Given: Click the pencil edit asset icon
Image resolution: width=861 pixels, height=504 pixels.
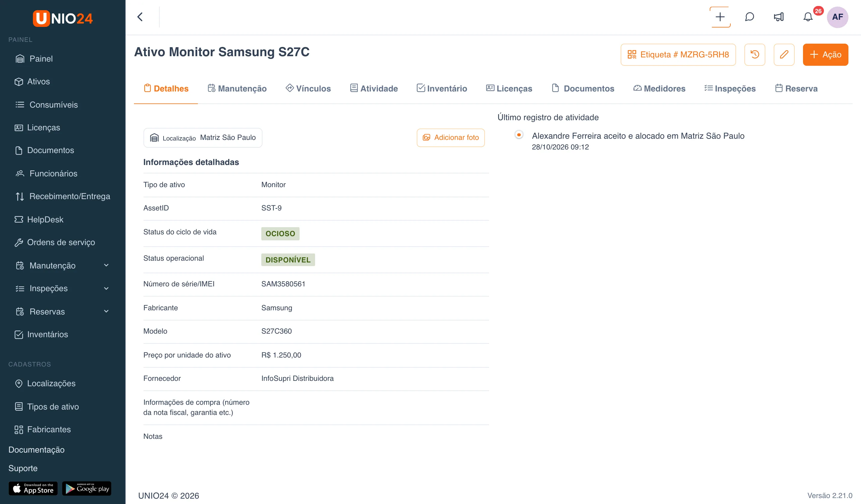Looking at the screenshot, I should coord(784,54).
